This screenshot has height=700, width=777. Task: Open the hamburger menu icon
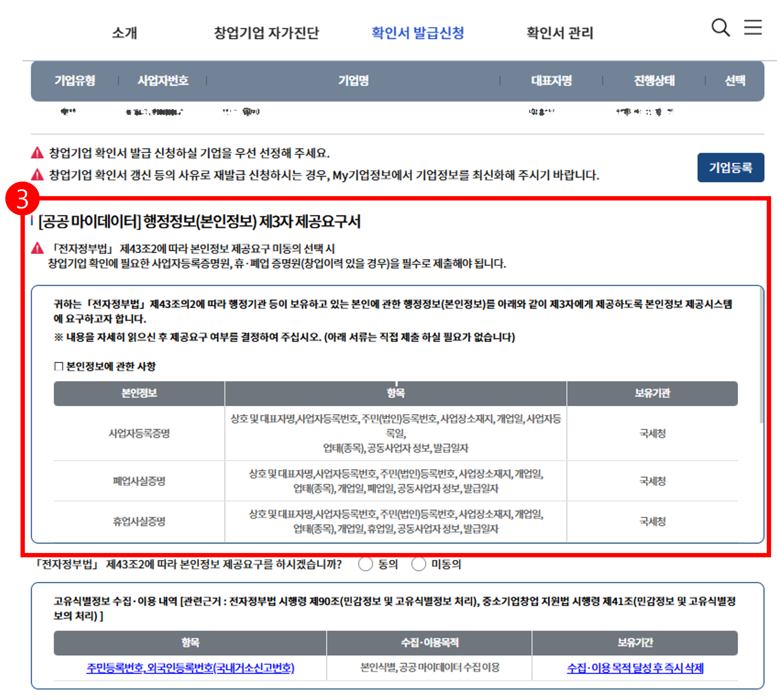coord(752,27)
